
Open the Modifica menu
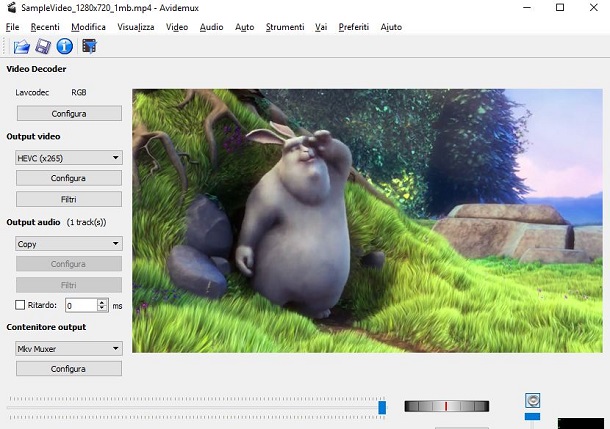88,27
